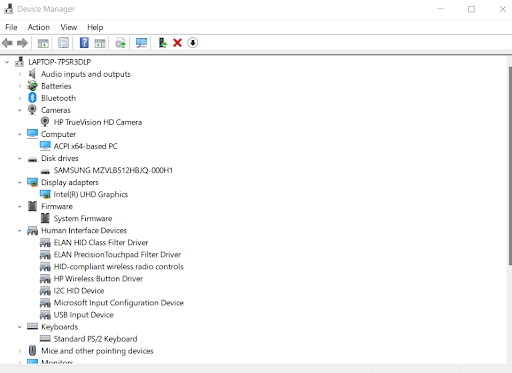Click the blue Help question mark icon
The width and height of the screenshot is (512, 373).
84,43
